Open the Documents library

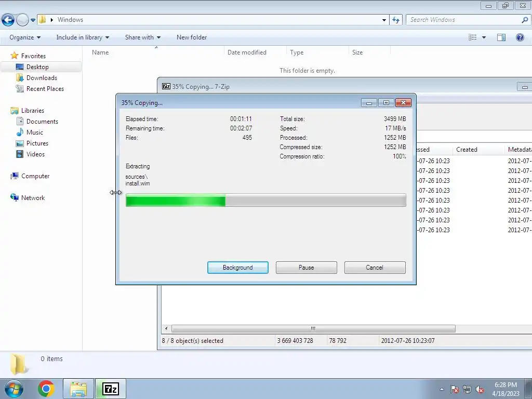pyautogui.click(x=42, y=122)
